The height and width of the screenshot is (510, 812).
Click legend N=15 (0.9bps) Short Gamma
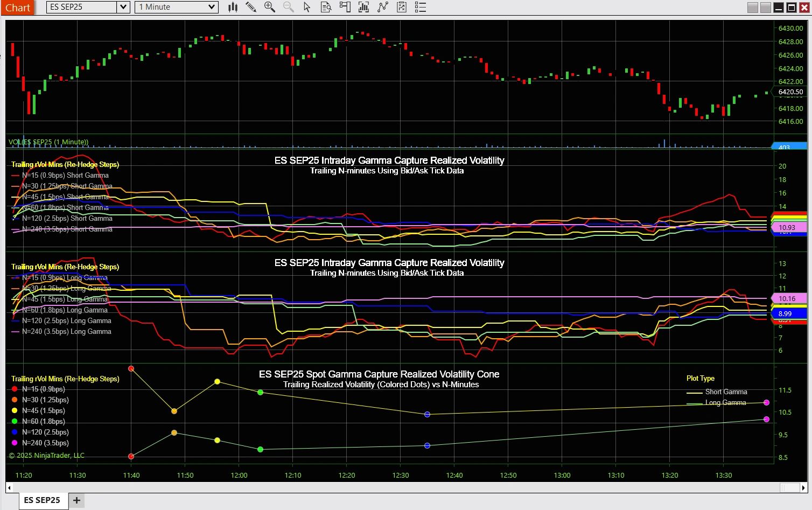click(60, 176)
